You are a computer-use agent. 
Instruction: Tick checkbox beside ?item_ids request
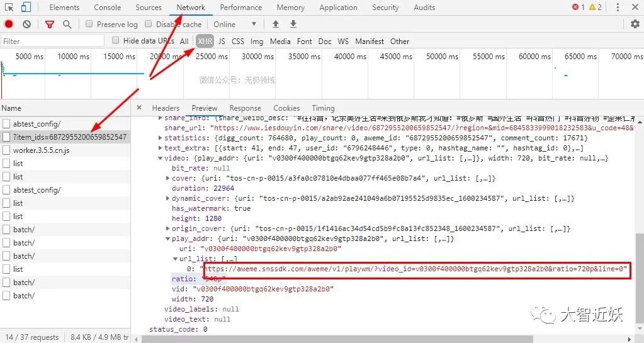6,137
